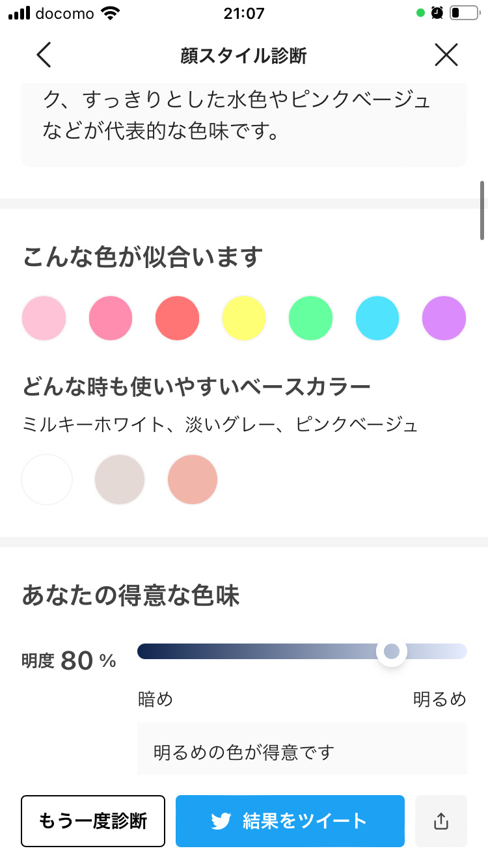Tap the milky white base color

47,480
